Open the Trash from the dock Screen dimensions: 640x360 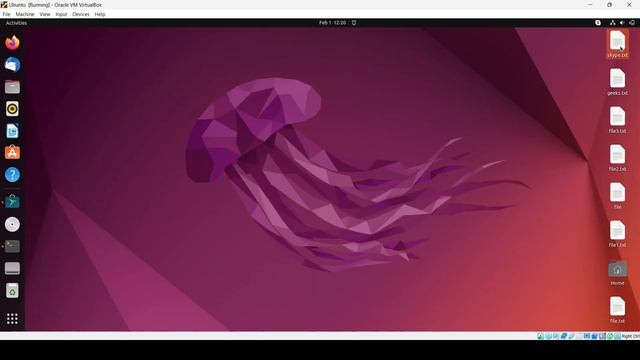12,291
